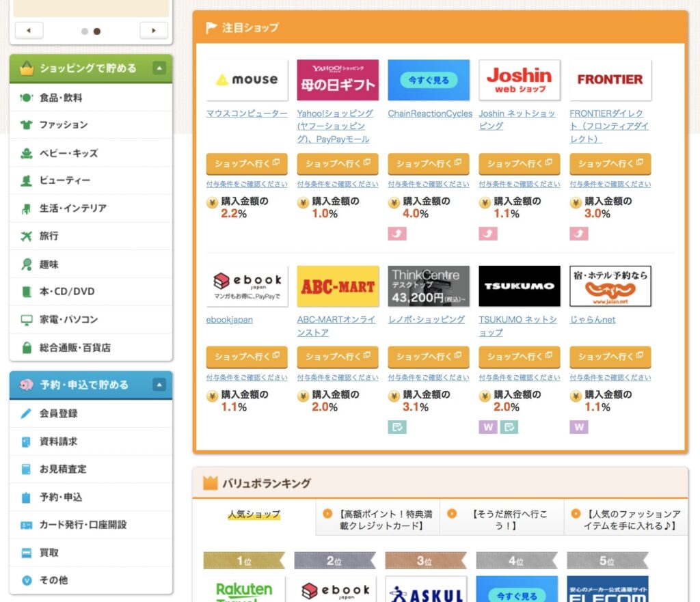Screen dimensions: 700x602
Task: Click the 総合通販・百貨店 bag icon
Action: (x=27, y=348)
